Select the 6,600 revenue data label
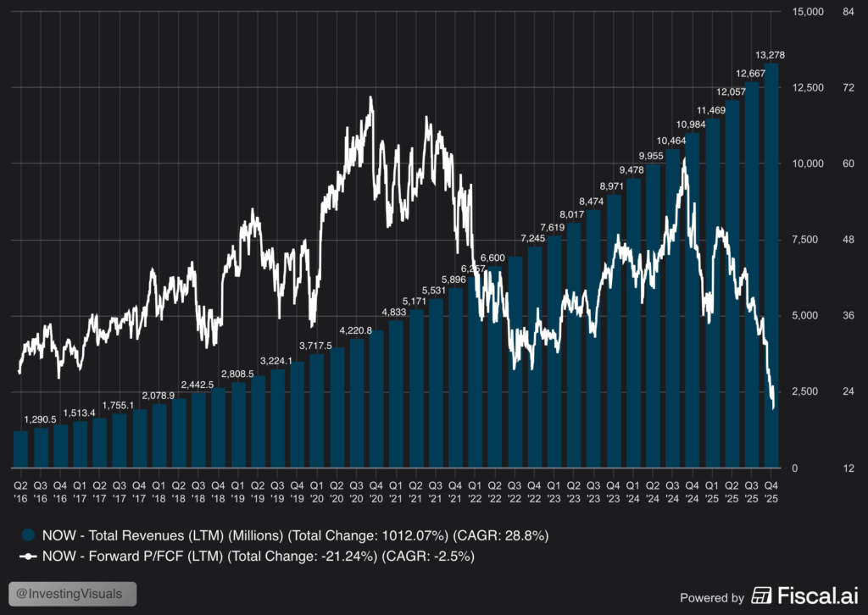 (x=492, y=258)
